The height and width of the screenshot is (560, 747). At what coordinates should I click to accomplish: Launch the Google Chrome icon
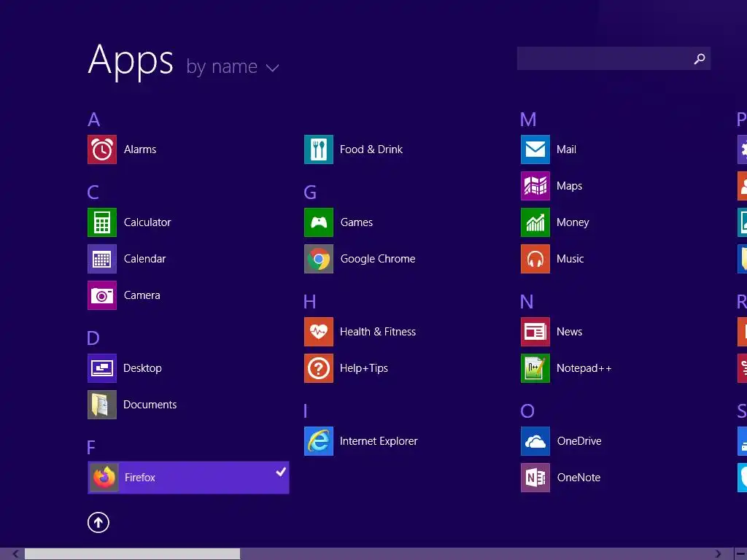click(319, 259)
